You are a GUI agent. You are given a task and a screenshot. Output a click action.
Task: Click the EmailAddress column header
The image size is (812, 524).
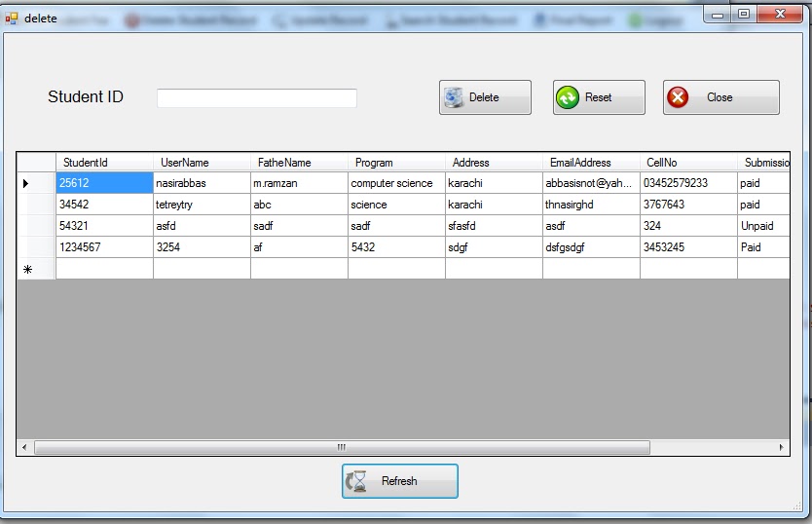[x=591, y=163]
